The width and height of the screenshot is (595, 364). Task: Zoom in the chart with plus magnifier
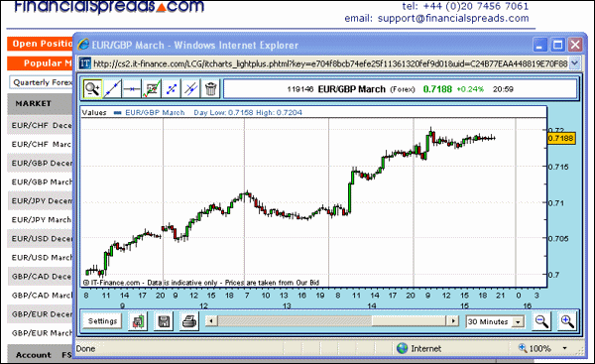[567, 321]
